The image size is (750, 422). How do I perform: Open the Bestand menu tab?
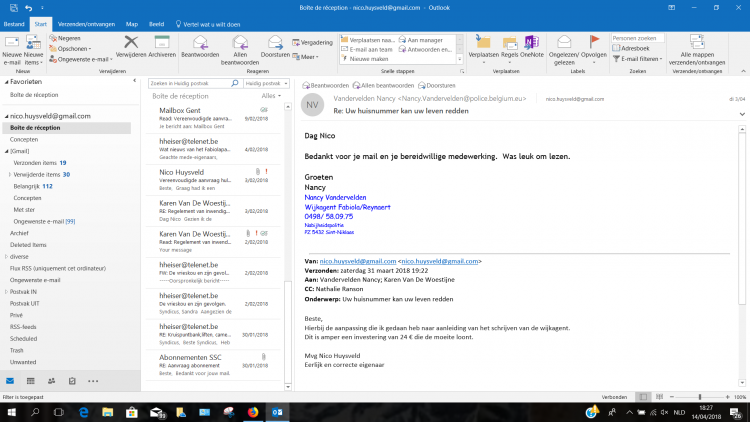pos(13,22)
